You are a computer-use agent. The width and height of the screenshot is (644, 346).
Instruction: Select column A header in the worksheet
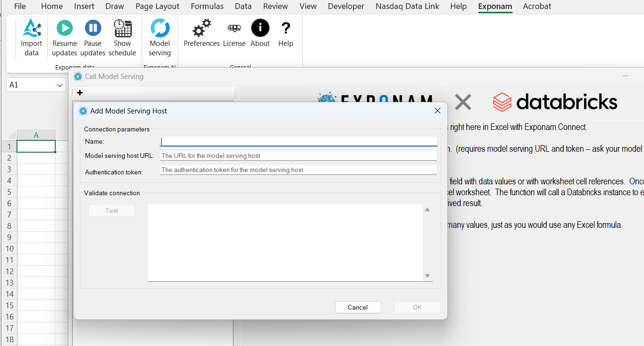[x=36, y=135]
